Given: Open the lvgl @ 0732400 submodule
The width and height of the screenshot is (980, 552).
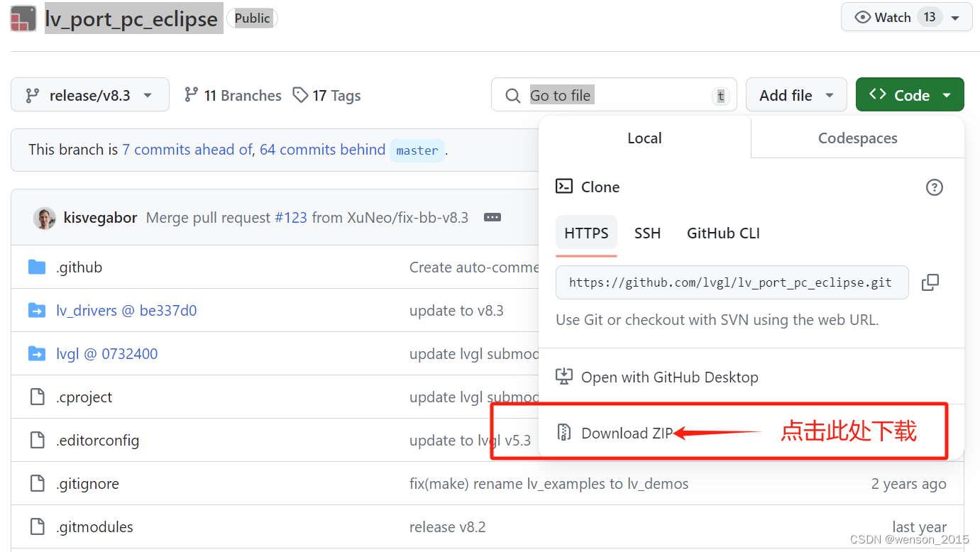Looking at the screenshot, I should 107,354.
